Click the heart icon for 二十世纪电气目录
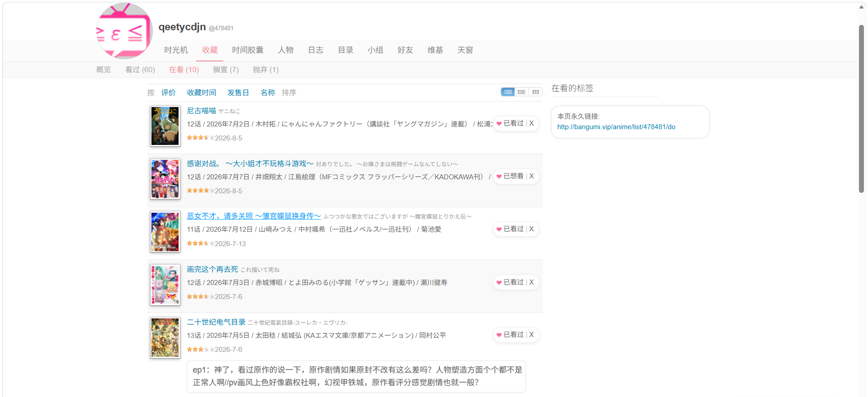The width and height of the screenshot is (868, 397). coord(499,335)
